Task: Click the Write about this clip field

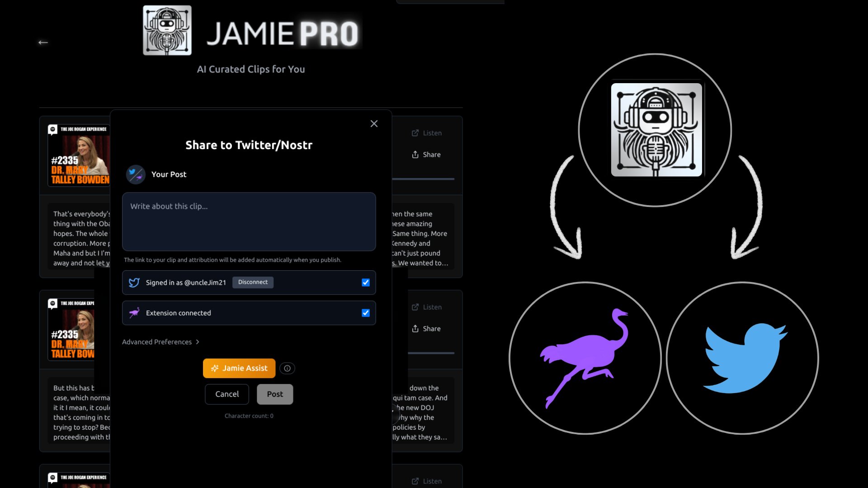Action: click(249, 221)
